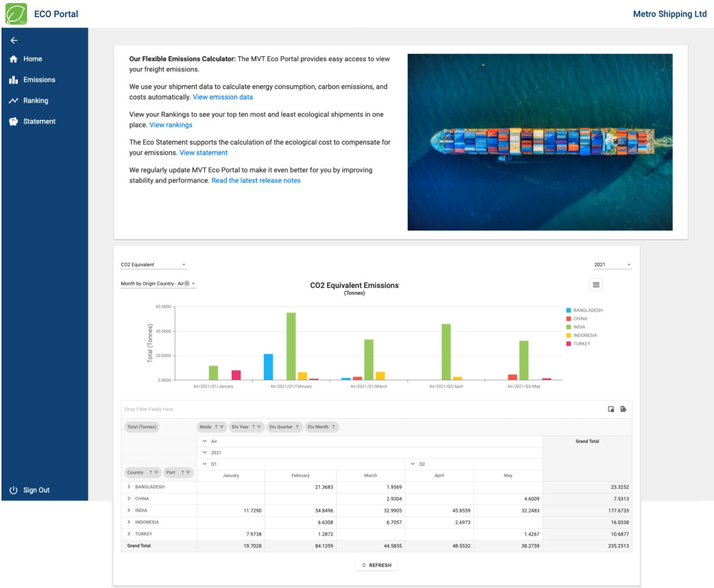
Task: Click the export to file icon
Action: [x=623, y=409]
